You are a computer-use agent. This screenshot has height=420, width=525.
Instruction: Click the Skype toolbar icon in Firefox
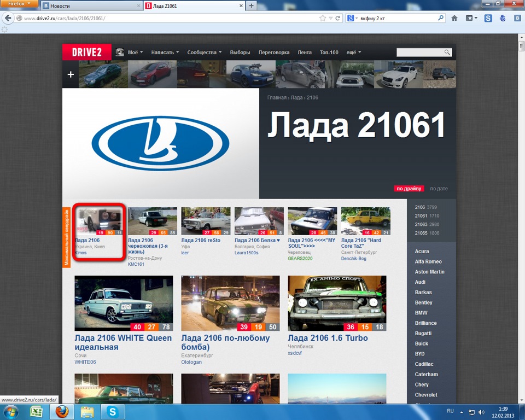[488, 18]
